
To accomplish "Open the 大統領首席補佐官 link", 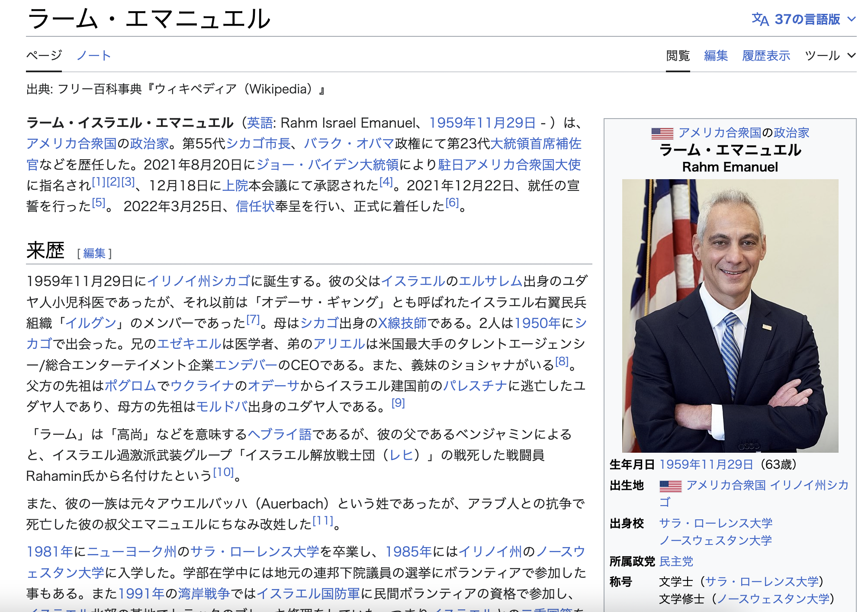I will coord(536,144).
